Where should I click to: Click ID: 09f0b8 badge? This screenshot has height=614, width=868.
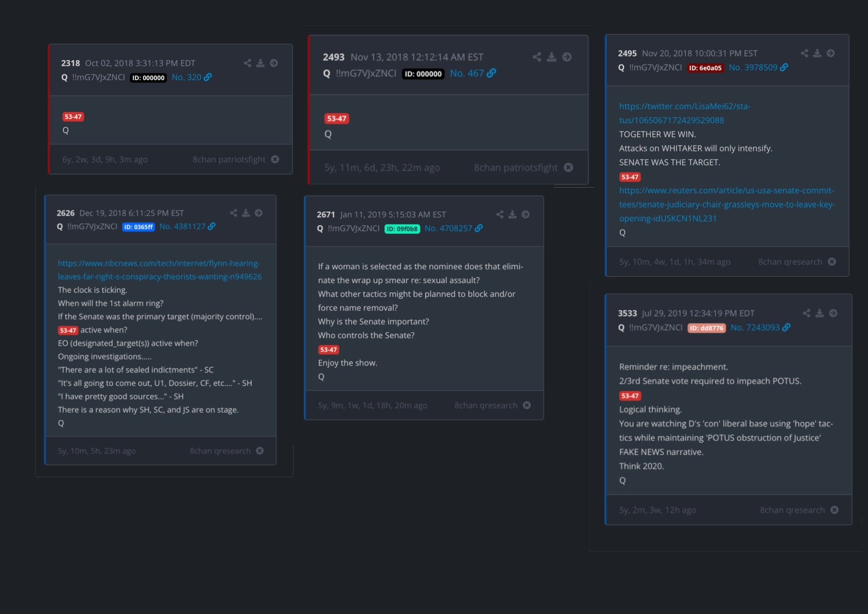pos(402,229)
